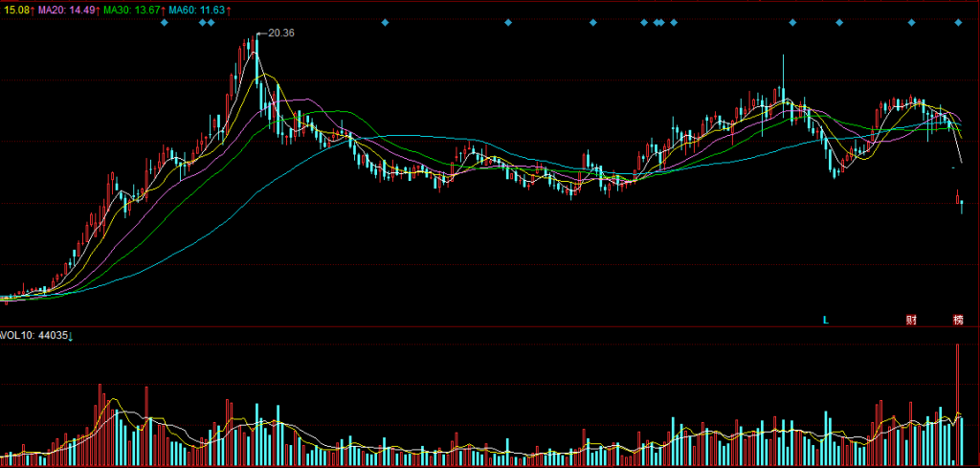
Task: Open the 榜 ranking list marker
Action: (958, 320)
